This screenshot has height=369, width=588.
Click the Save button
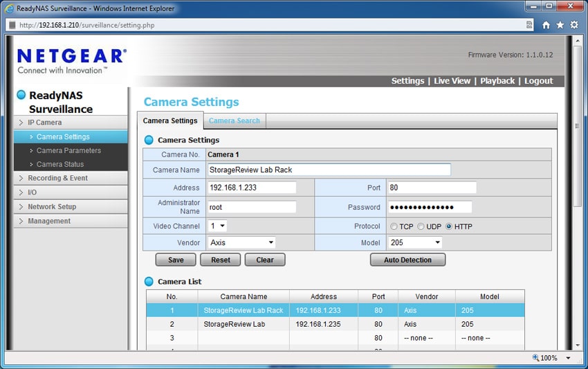(x=176, y=260)
